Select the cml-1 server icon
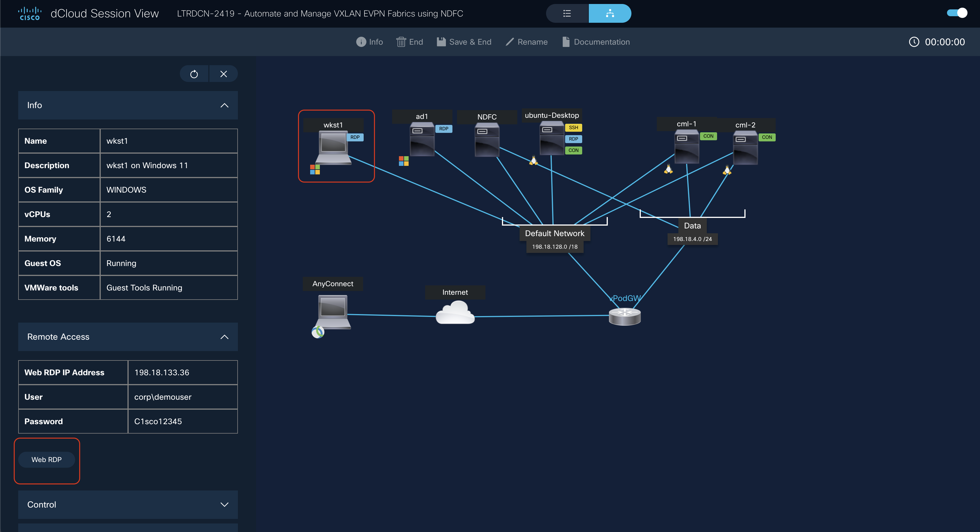Viewport: 980px width, 532px height. 687,147
